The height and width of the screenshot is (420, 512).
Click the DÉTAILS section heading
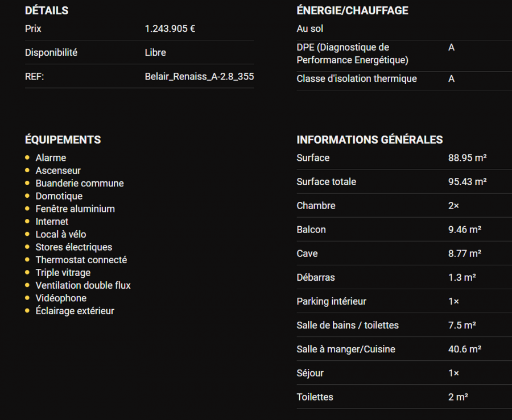(x=47, y=10)
